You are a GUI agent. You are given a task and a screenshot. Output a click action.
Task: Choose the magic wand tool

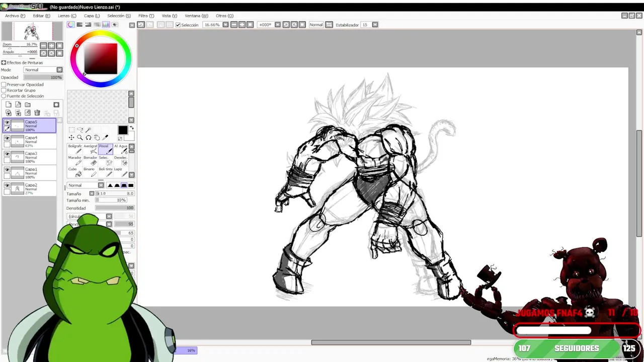[89, 130]
